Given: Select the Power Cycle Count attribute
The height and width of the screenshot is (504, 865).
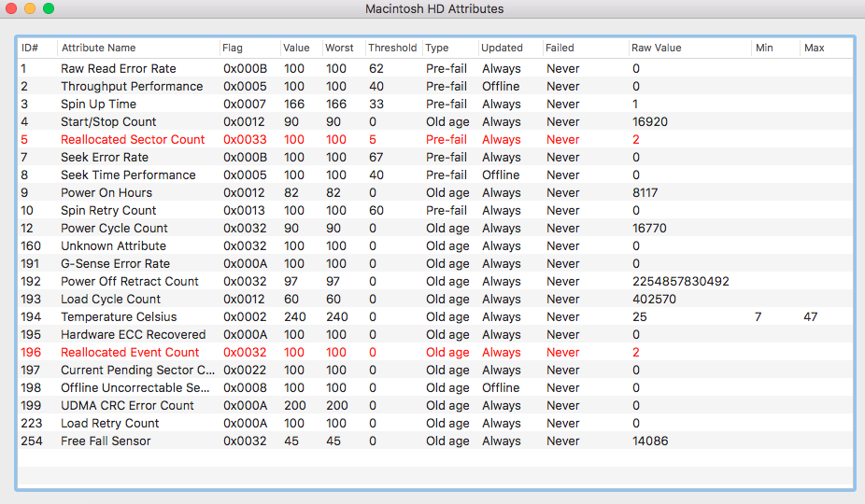Looking at the screenshot, I should (x=436, y=228).
